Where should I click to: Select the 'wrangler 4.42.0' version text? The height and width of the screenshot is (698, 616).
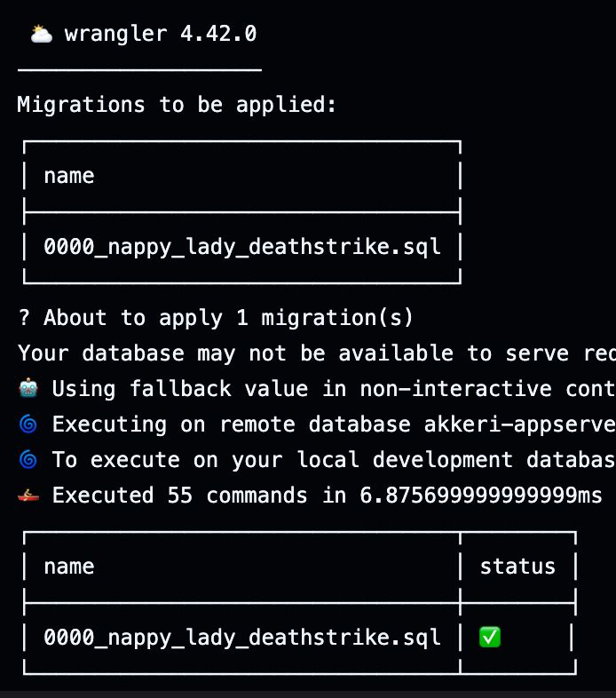(x=161, y=34)
